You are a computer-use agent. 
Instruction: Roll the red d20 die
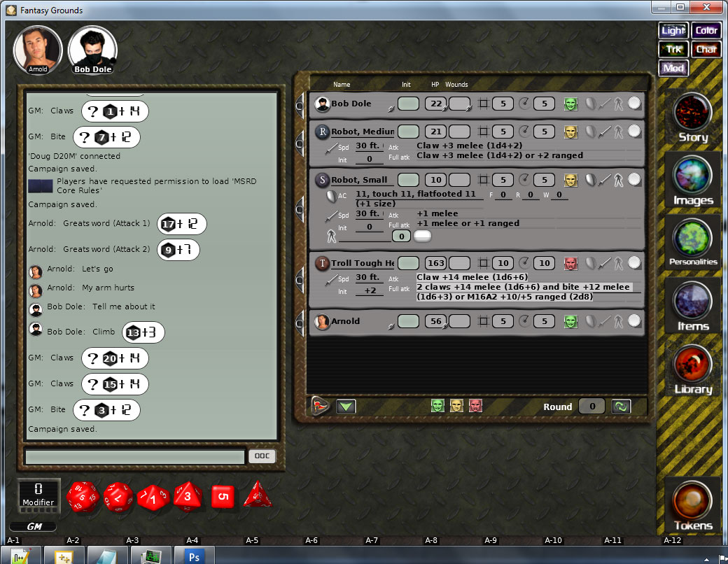pyautogui.click(x=84, y=498)
